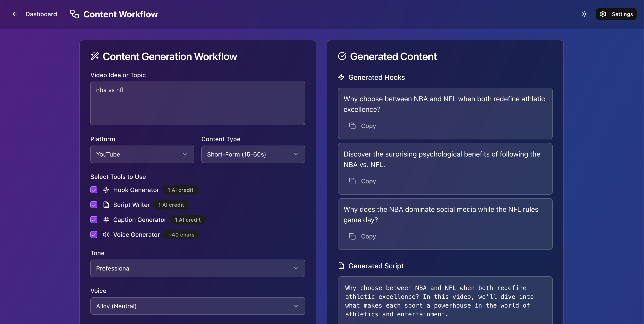The image size is (644, 324).
Task: Click the gear icon in Settings button
Action: (603, 14)
